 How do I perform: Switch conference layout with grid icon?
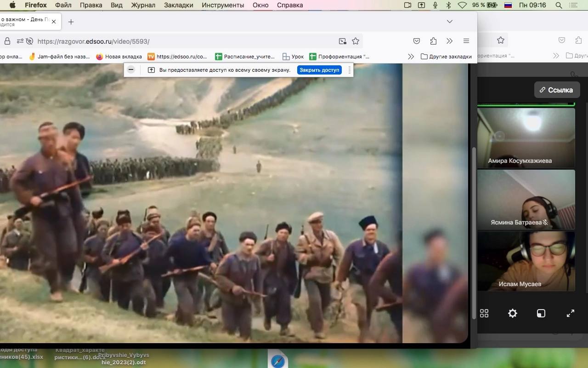(x=484, y=313)
